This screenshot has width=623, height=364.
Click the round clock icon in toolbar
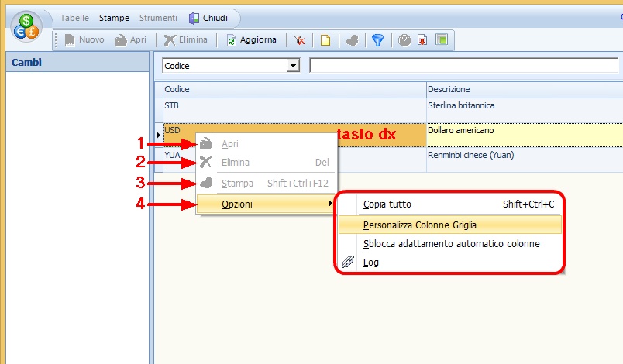point(404,40)
